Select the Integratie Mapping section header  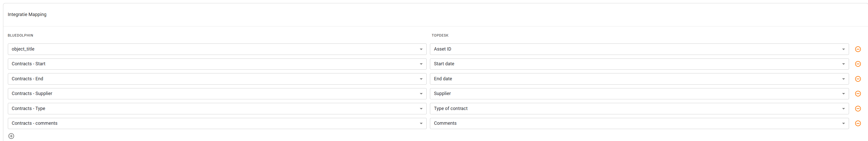pos(27,14)
